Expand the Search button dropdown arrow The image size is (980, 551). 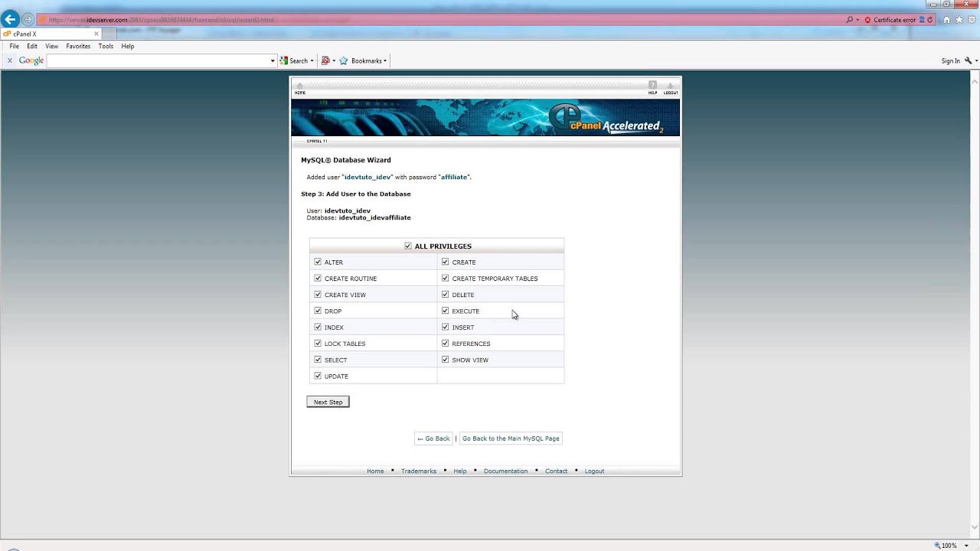(x=312, y=60)
